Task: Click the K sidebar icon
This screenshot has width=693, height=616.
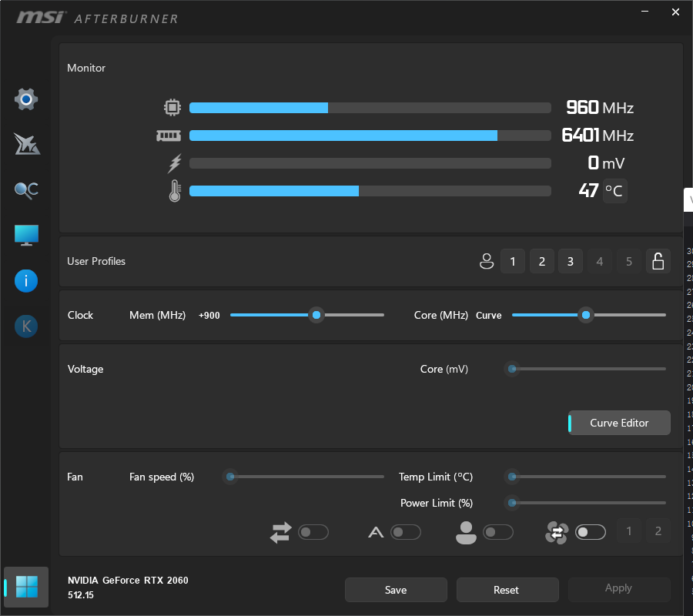Action: pos(26,326)
